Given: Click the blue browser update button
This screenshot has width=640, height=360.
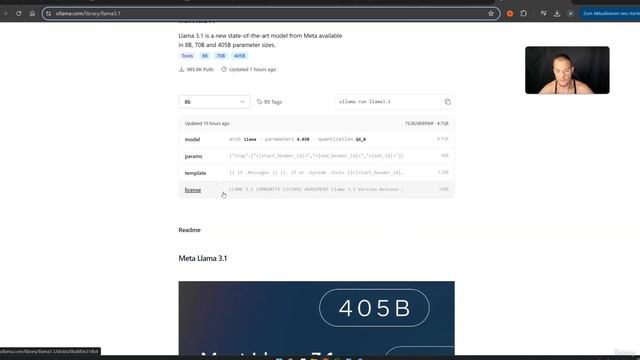Looking at the screenshot, I should point(610,13).
